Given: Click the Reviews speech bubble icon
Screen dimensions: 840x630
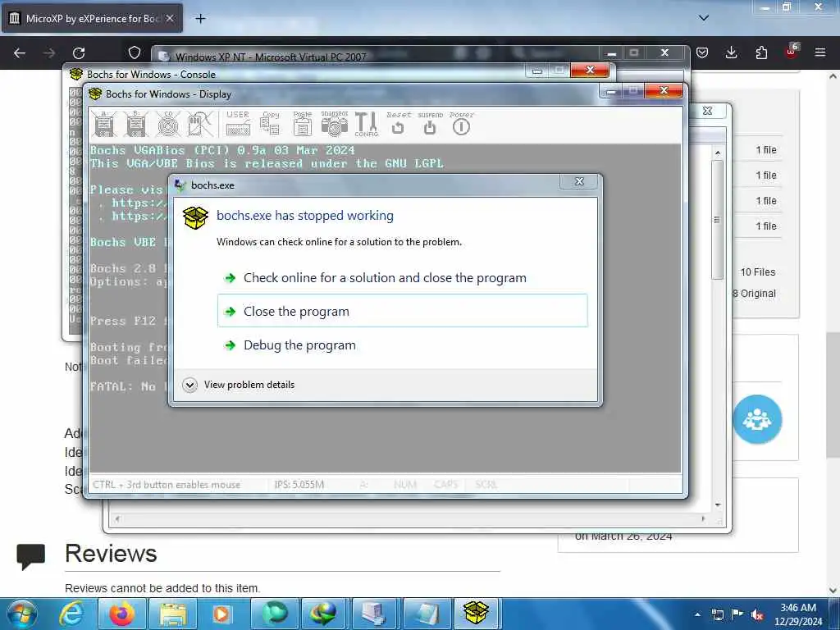Looking at the screenshot, I should coord(31,555).
